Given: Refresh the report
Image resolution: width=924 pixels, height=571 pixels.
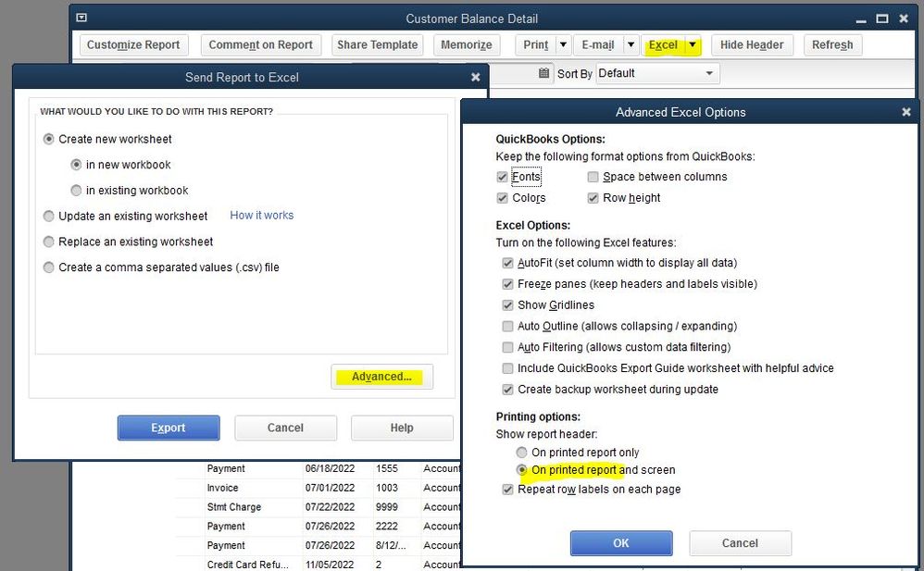Looking at the screenshot, I should pyautogui.click(x=832, y=44).
